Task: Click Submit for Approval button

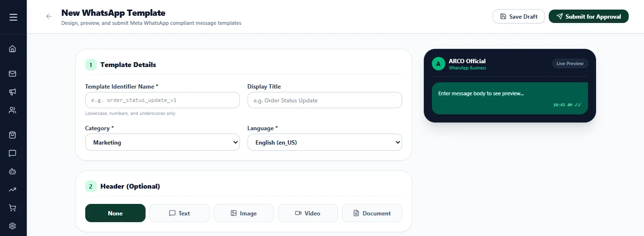Action: click(588, 16)
